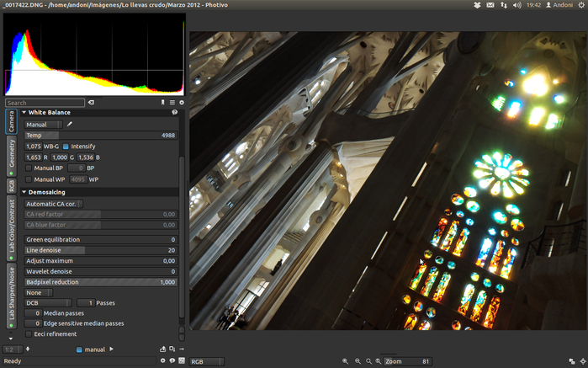Click the Zoom value field
Screen dimensions: 588x368
[x=408, y=361]
